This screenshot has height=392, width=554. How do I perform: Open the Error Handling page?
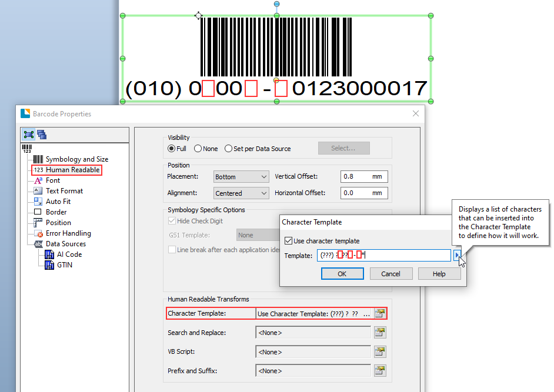click(68, 233)
